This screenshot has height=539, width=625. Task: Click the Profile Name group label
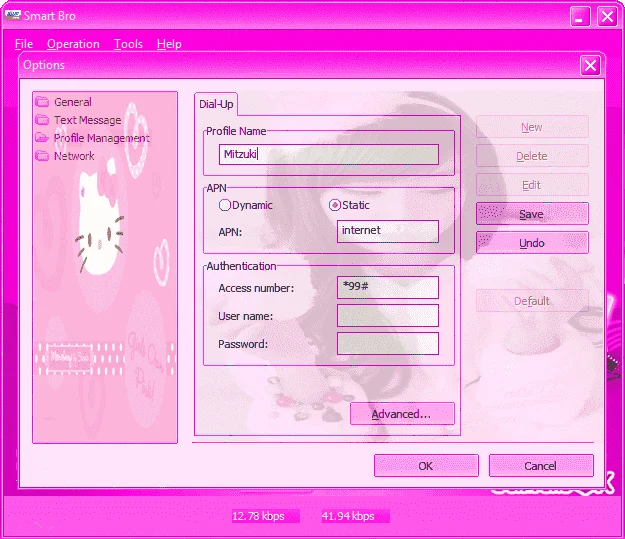(x=236, y=131)
